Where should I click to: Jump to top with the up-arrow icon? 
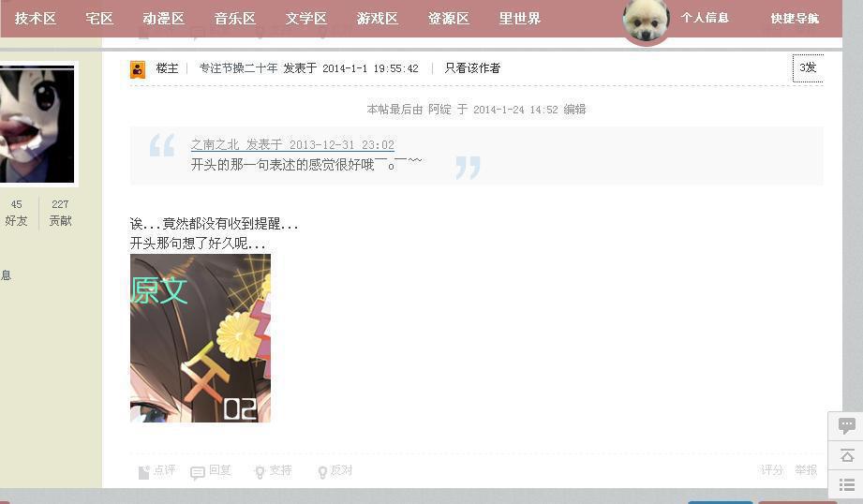click(x=846, y=455)
